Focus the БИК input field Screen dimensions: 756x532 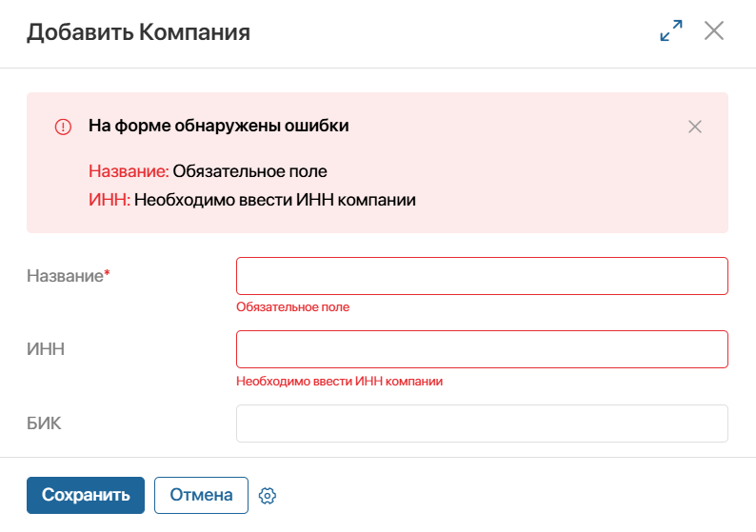point(482,424)
